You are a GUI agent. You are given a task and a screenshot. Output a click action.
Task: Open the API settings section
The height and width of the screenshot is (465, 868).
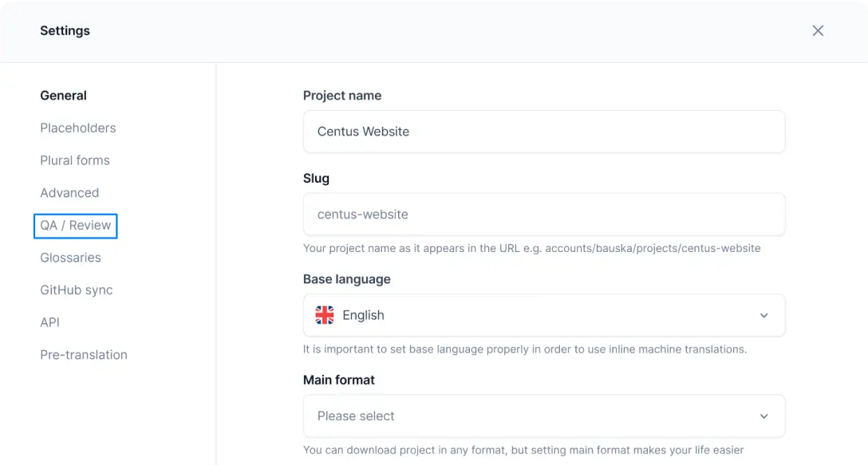49,322
